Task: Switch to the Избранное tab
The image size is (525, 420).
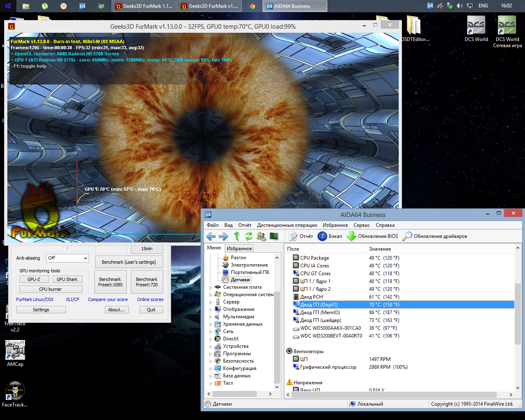Action: [239, 248]
